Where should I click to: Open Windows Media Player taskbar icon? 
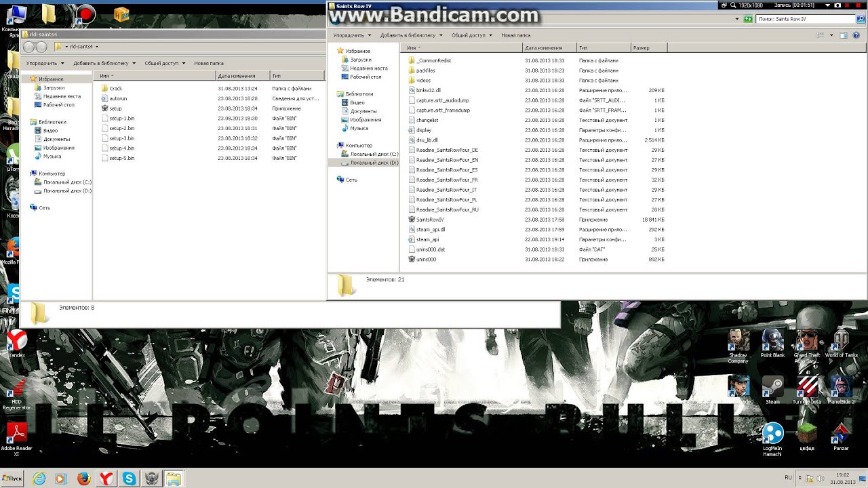click(61, 479)
